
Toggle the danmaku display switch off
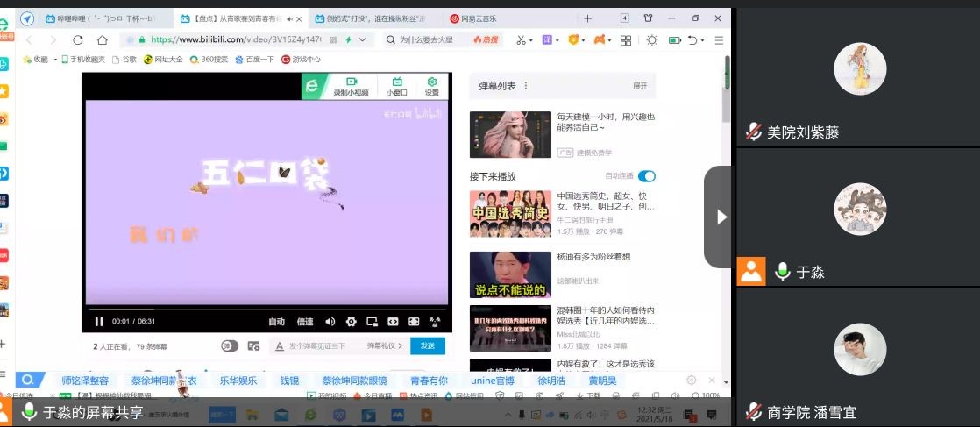click(230, 346)
